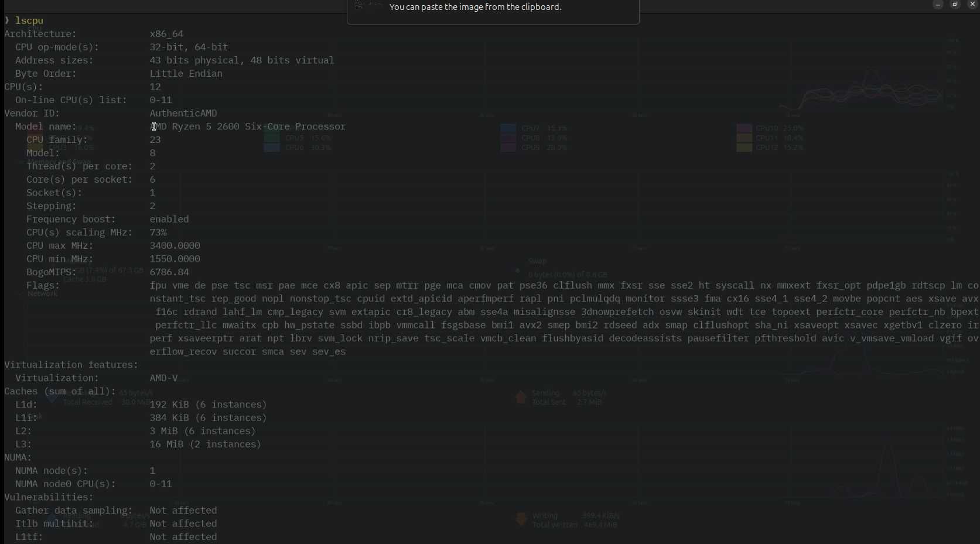The image size is (980, 544).
Task: Click the clipboard paste notification message
Action: point(475,7)
